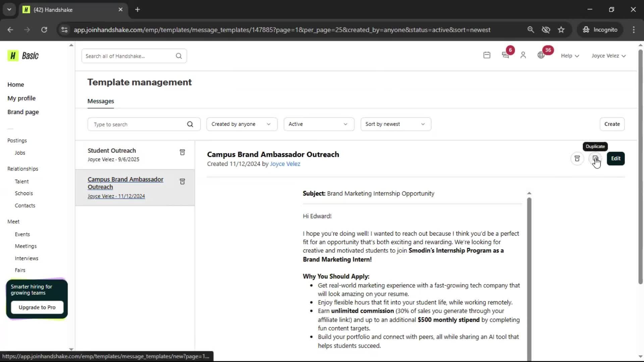Select the Messages tab
Screen dimensions: 644x362
coord(101,101)
